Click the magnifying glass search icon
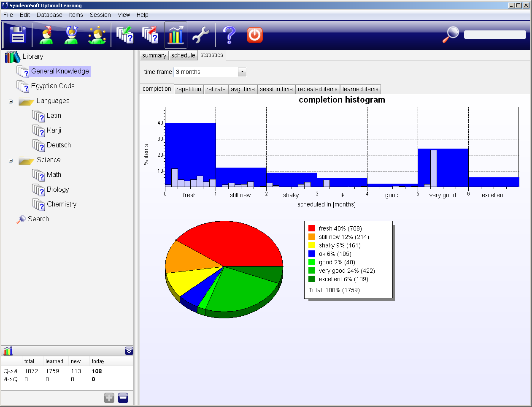This screenshot has width=532, height=407. click(451, 35)
